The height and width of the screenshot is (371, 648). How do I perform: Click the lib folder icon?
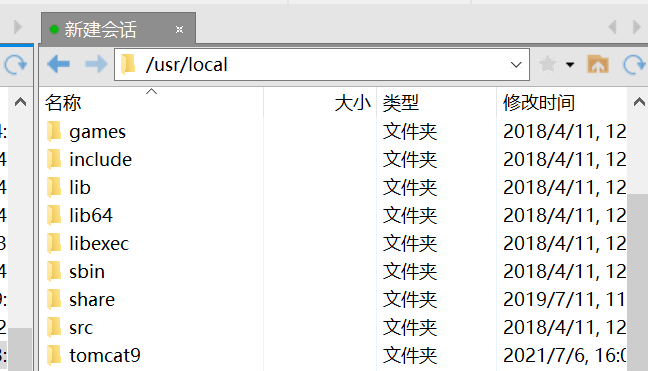[54, 188]
